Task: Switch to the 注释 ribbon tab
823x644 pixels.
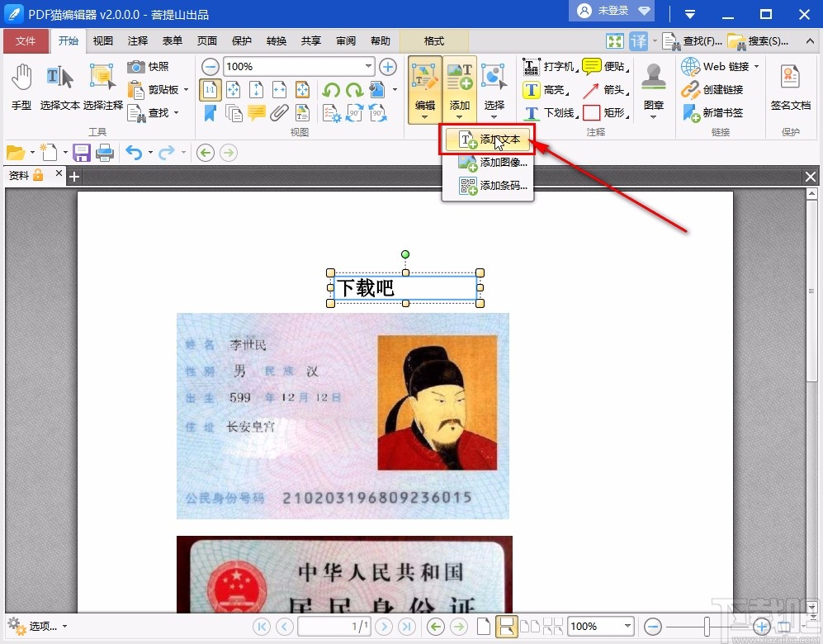Action: pos(137,40)
